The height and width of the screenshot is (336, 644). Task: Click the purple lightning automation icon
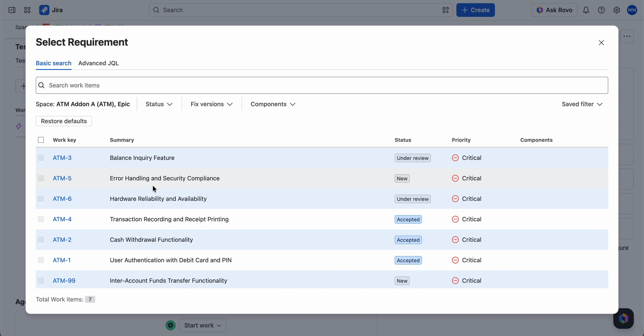pos(19,126)
